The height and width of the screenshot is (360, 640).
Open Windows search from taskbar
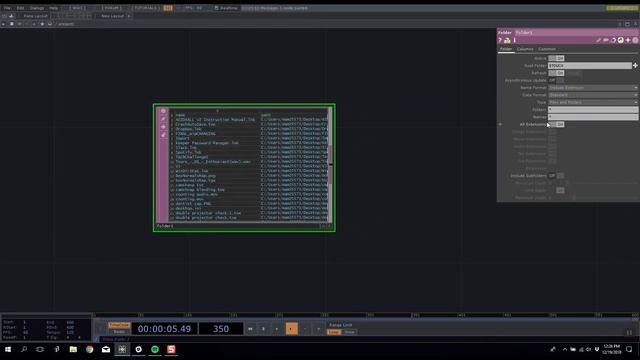(x=24, y=349)
